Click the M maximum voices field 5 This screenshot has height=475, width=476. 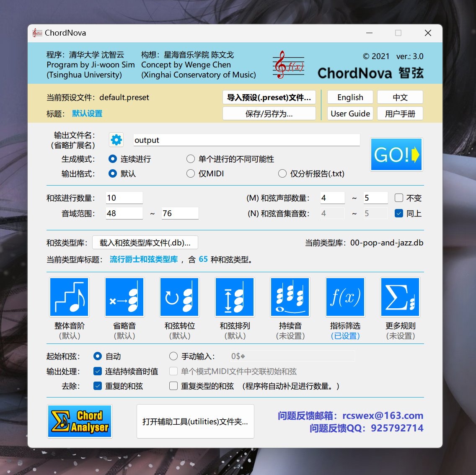(x=376, y=198)
